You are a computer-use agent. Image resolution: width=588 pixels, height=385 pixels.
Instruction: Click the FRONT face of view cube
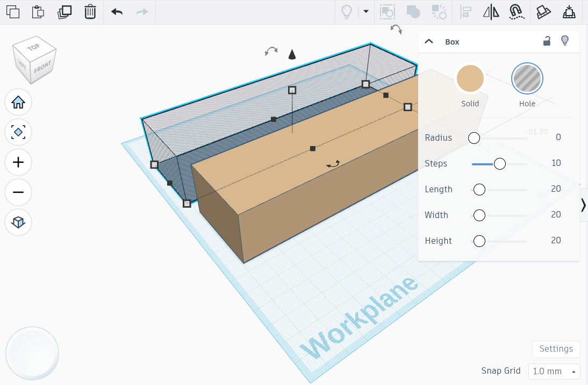[42, 68]
